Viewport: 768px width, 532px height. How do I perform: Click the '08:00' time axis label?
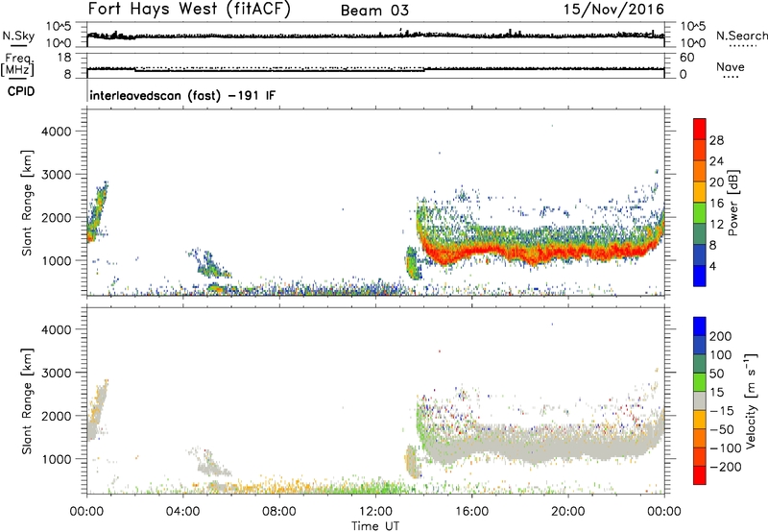click(279, 512)
